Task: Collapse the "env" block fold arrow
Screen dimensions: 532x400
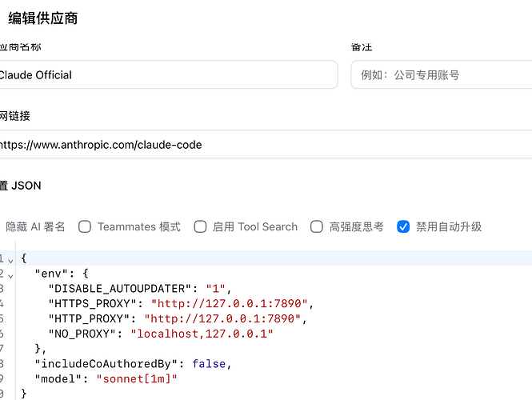Action: (x=10, y=276)
